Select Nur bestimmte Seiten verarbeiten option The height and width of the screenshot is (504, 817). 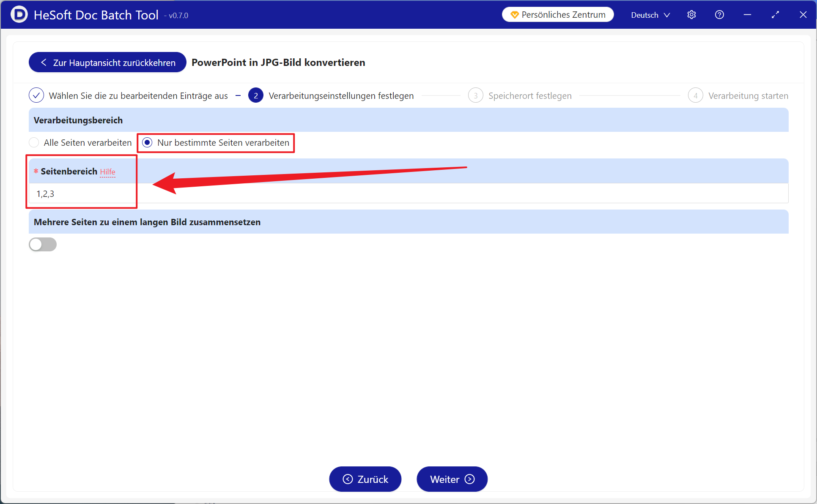tap(147, 142)
